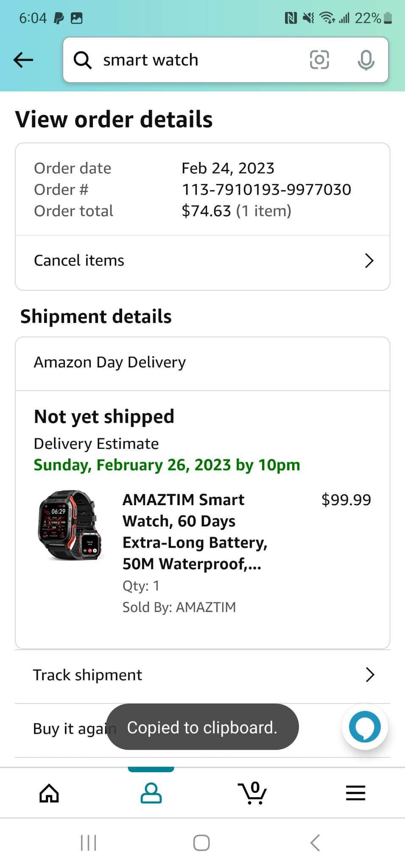Go to Home tab in bottom navigation
The height and width of the screenshot is (868, 405).
coord(49,793)
